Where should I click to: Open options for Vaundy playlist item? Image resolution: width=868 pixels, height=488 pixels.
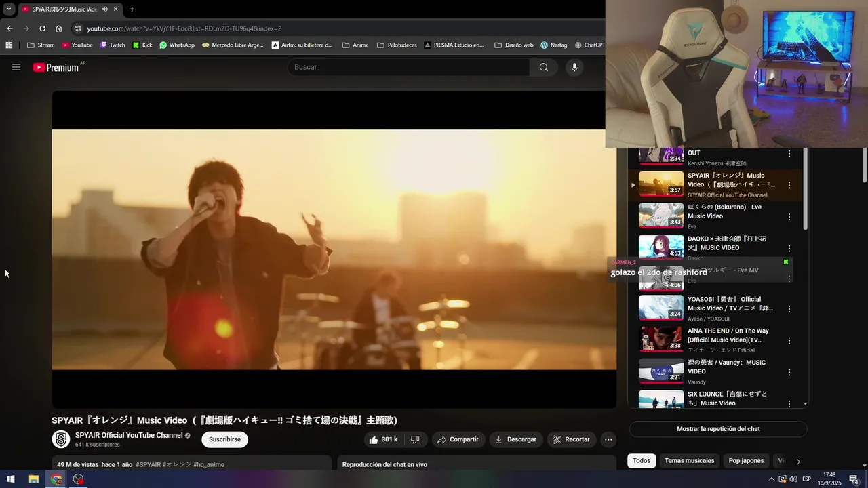click(789, 372)
